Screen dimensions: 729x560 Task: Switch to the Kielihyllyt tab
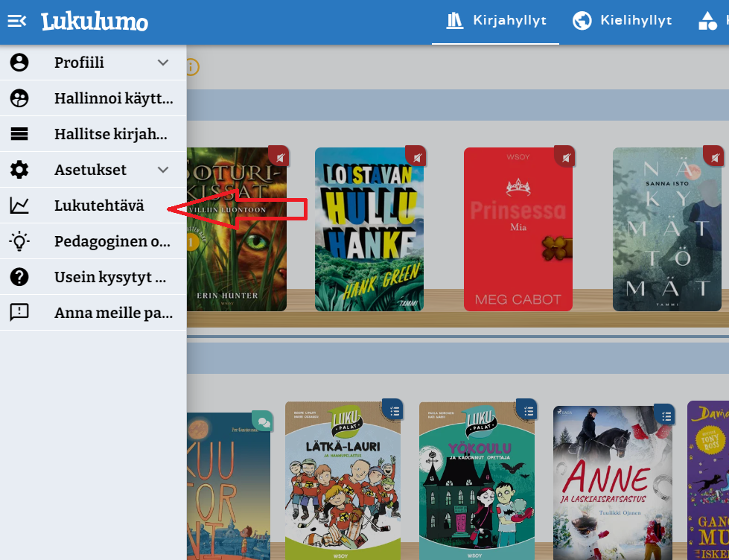point(623,22)
